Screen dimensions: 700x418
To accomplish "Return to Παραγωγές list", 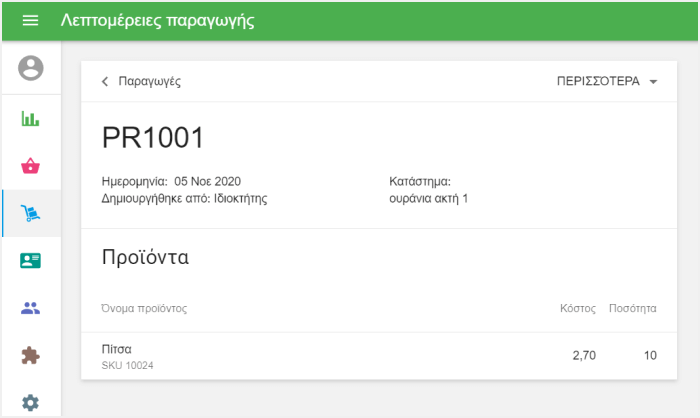I will (149, 82).
